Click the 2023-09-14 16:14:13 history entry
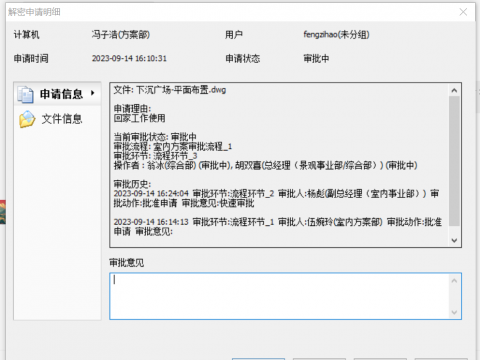 pyautogui.click(x=278, y=227)
